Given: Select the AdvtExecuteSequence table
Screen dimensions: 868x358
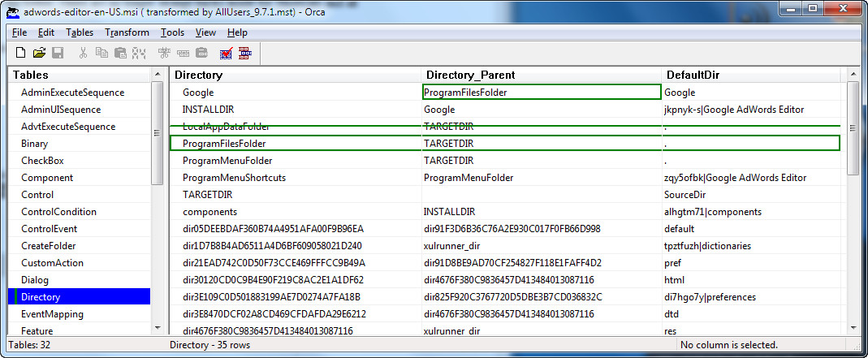Looking at the screenshot, I should tap(68, 127).
